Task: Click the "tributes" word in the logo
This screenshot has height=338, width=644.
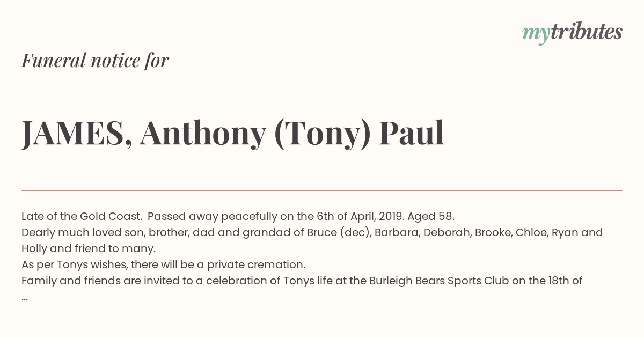Action: [587, 32]
